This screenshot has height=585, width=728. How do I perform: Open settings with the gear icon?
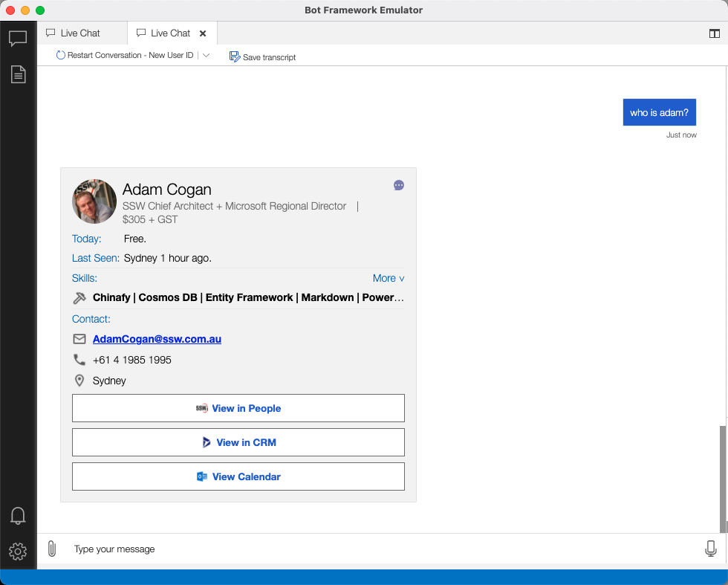tap(18, 552)
